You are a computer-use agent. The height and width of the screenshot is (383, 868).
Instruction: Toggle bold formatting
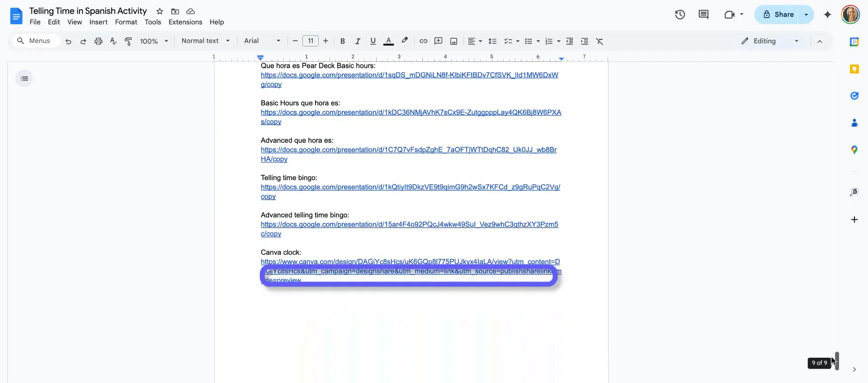[343, 41]
